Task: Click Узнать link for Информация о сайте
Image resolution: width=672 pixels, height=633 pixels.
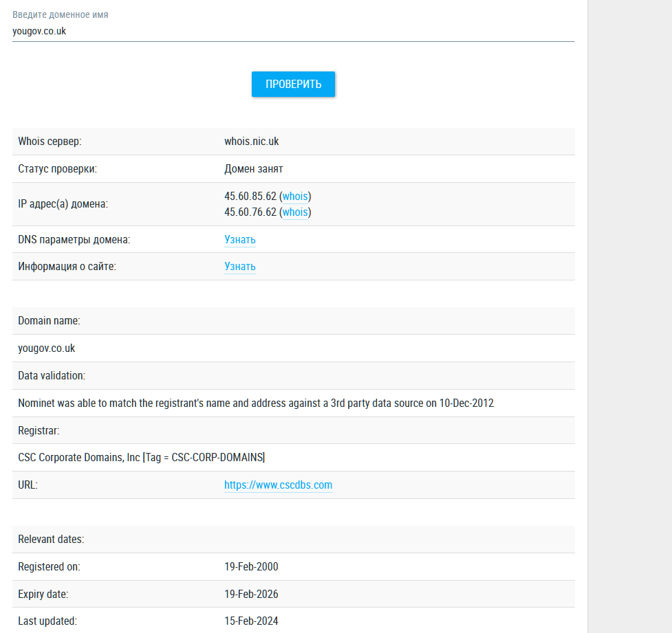Action: [239, 267]
